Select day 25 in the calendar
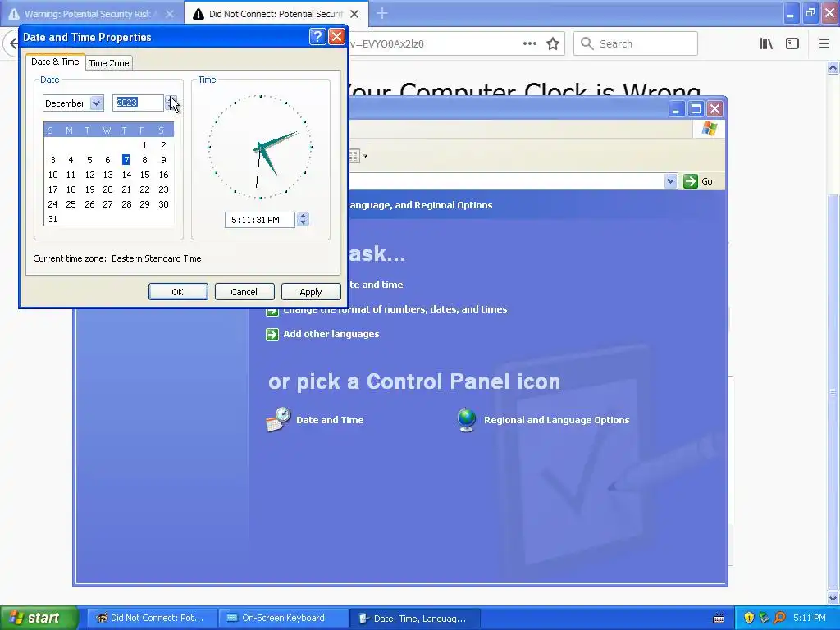Viewport: 840px width, 630px height. coord(71,204)
